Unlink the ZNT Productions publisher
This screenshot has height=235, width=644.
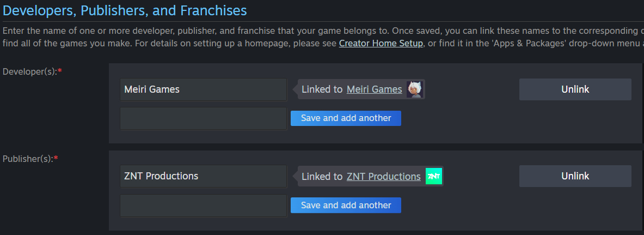tap(575, 176)
